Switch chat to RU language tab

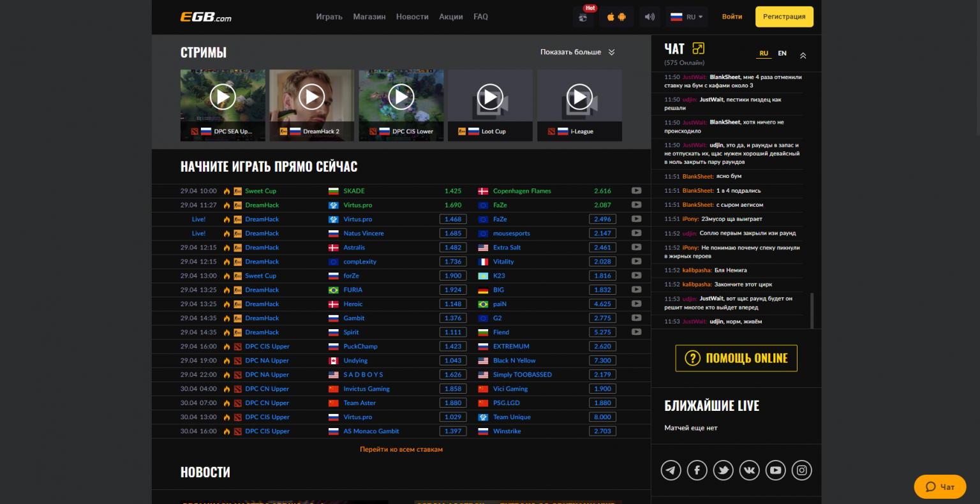tap(764, 54)
